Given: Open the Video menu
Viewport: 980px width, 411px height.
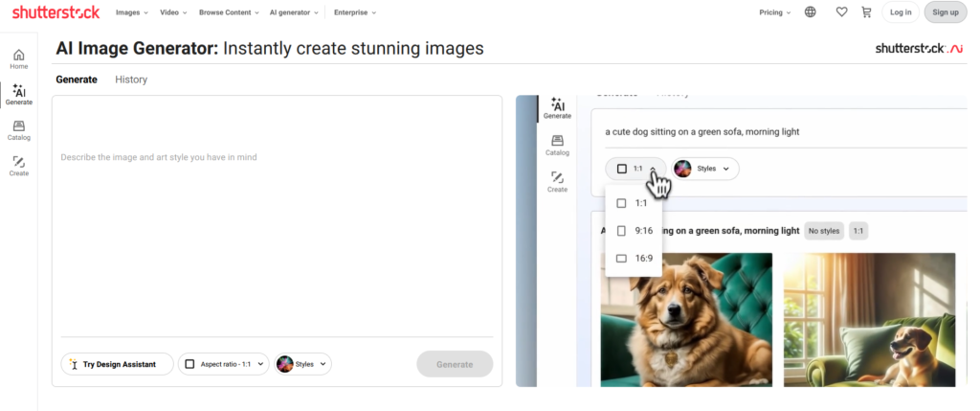Looking at the screenshot, I should coord(173,12).
